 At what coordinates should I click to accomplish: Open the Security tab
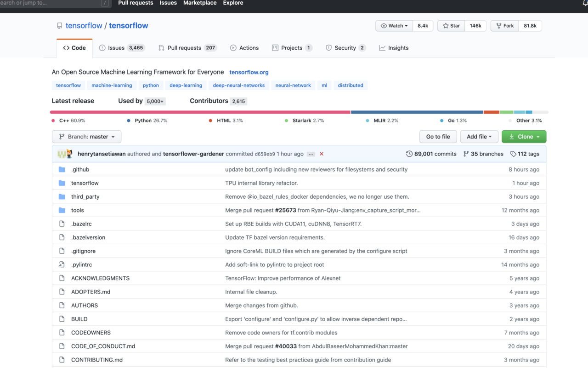click(345, 48)
